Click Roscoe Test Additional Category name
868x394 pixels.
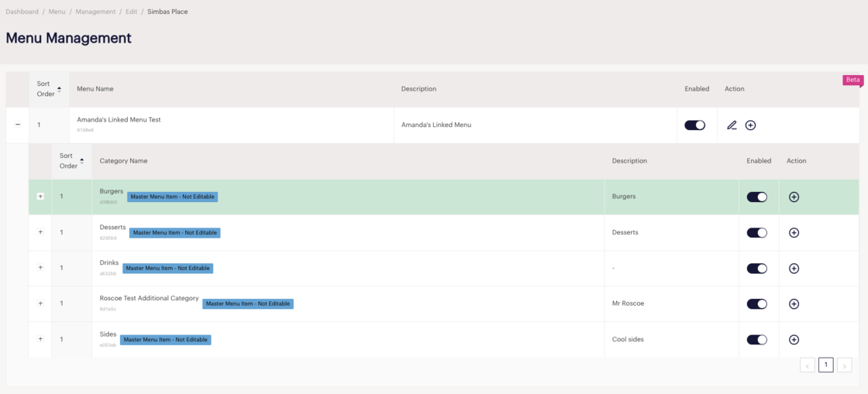click(x=149, y=298)
